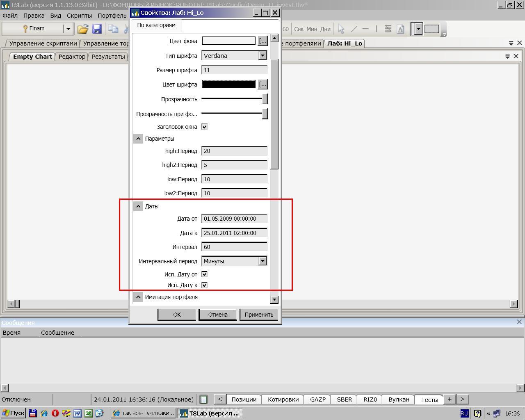525x420 pixels.
Task: Select the arrow cursor tool
Action: pyautogui.click(x=341, y=29)
